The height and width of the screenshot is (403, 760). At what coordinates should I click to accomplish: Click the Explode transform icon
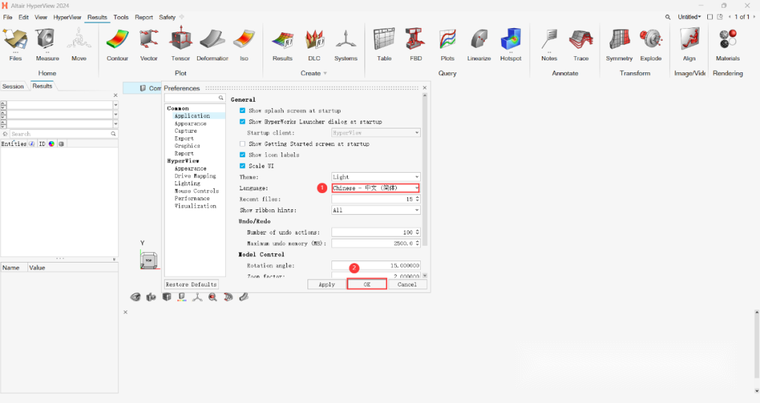click(x=651, y=42)
